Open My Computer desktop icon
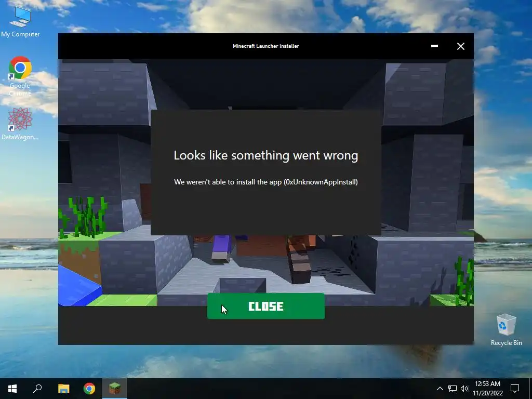 [x=20, y=22]
